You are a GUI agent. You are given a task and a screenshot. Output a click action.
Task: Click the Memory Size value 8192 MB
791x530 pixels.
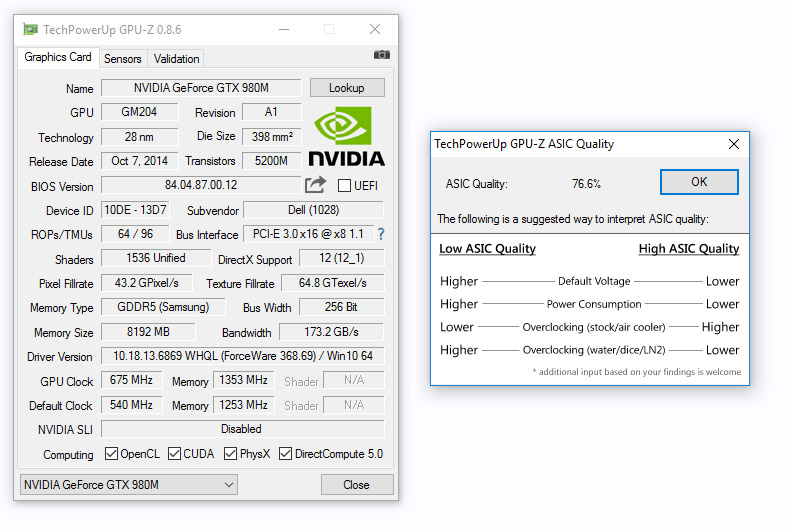[x=148, y=332]
